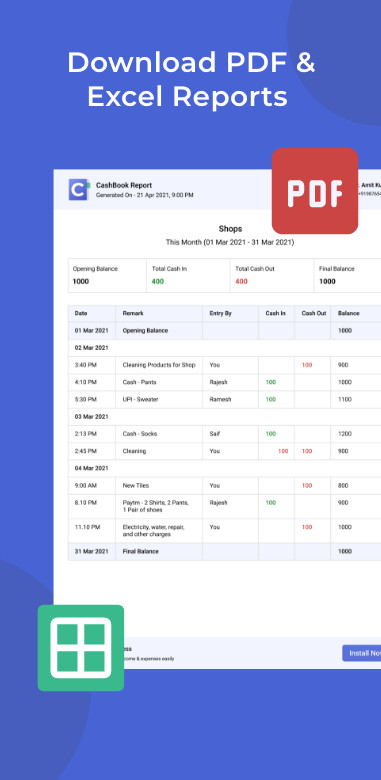
Task: Click the 9:00 AM time cell
Action: [92, 486]
